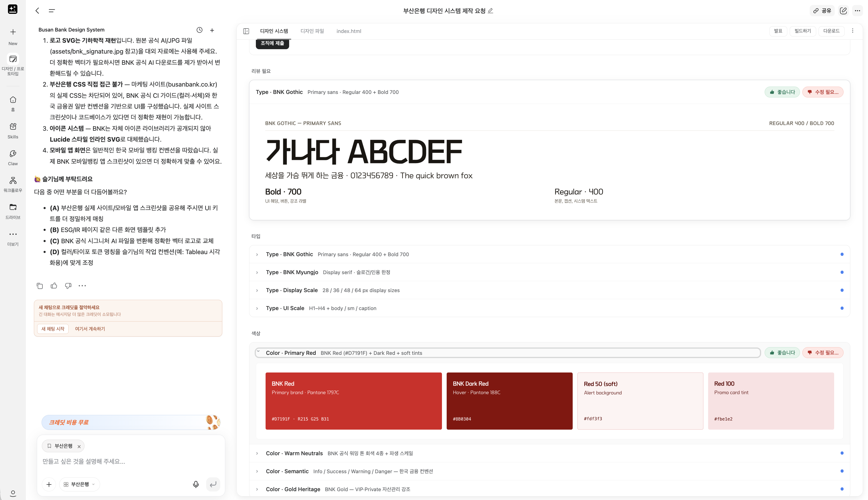Click the 다운로드 button

831,31
